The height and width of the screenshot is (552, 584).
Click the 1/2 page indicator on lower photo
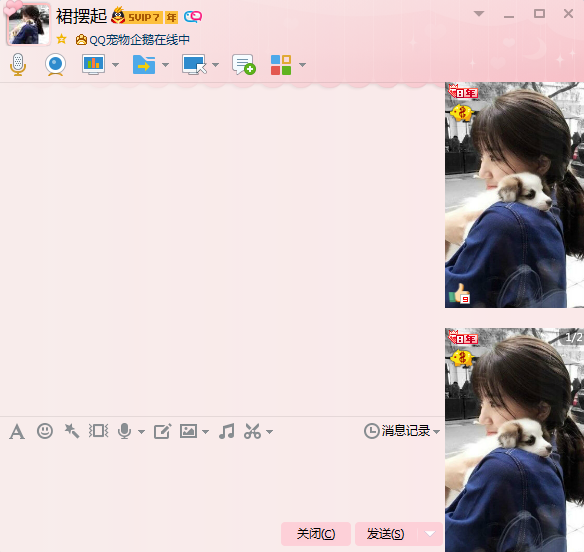pyautogui.click(x=572, y=337)
